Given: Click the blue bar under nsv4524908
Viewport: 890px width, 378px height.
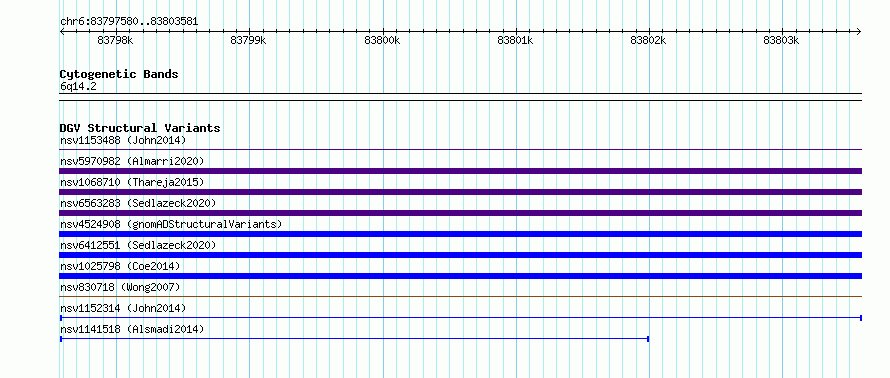Looking at the screenshot, I should (461, 234).
